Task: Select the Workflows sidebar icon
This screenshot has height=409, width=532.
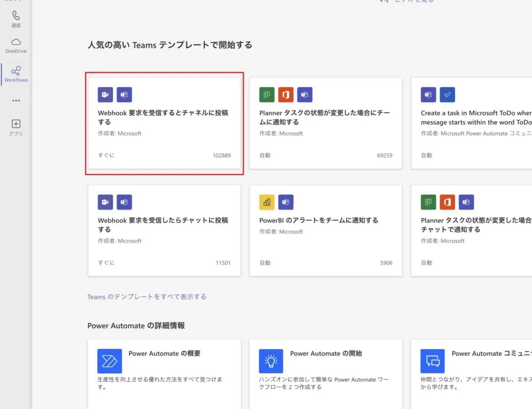Action: click(x=16, y=74)
